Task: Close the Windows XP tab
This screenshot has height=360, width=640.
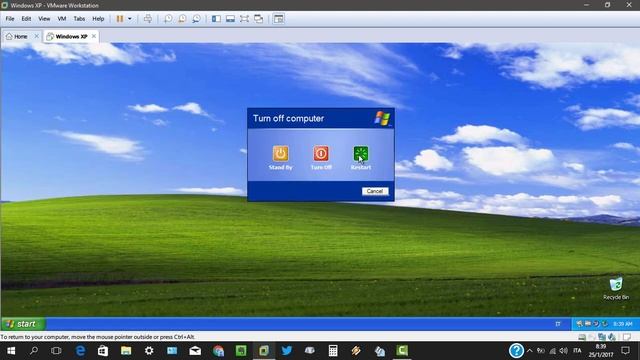Action: point(94,36)
